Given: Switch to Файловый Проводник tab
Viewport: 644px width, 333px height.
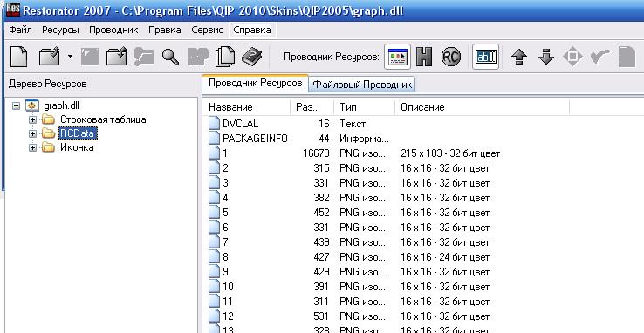Looking at the screenshot, I should pos(362,85).
